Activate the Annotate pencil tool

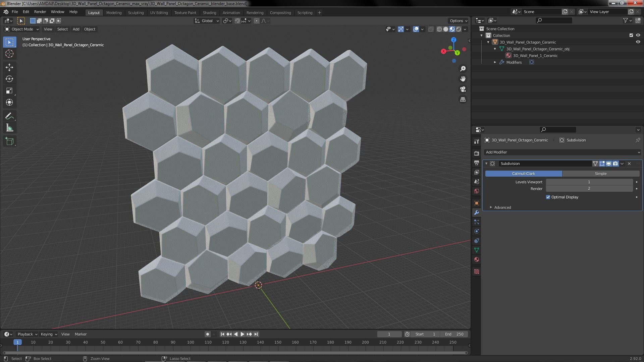click(x=9, y=116)
